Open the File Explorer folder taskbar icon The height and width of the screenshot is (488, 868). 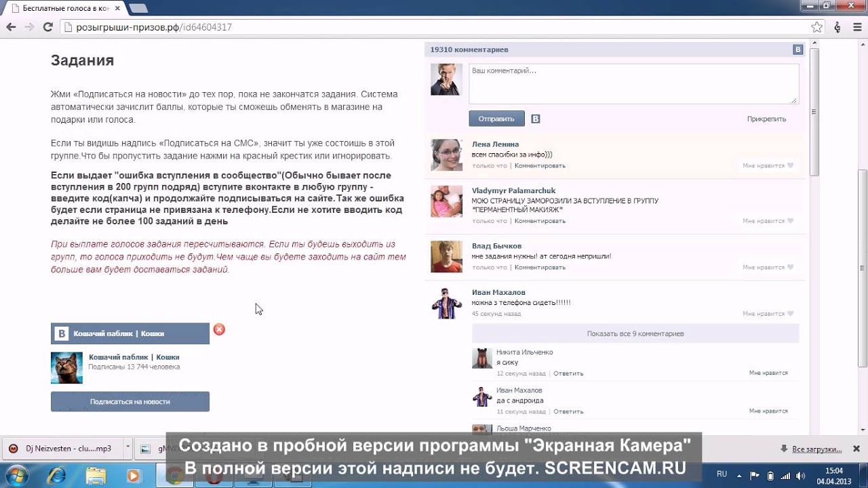96,474
